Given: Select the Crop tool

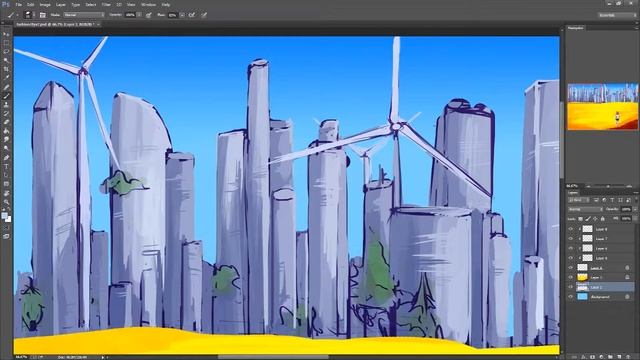Looking at the screenshot, I should (6, 69).
